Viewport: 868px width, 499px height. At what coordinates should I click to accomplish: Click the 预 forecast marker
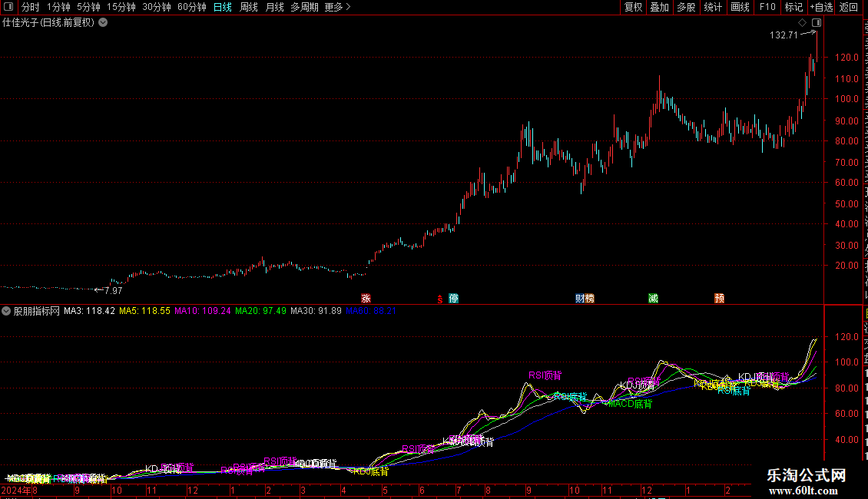(x=719, y=299)
